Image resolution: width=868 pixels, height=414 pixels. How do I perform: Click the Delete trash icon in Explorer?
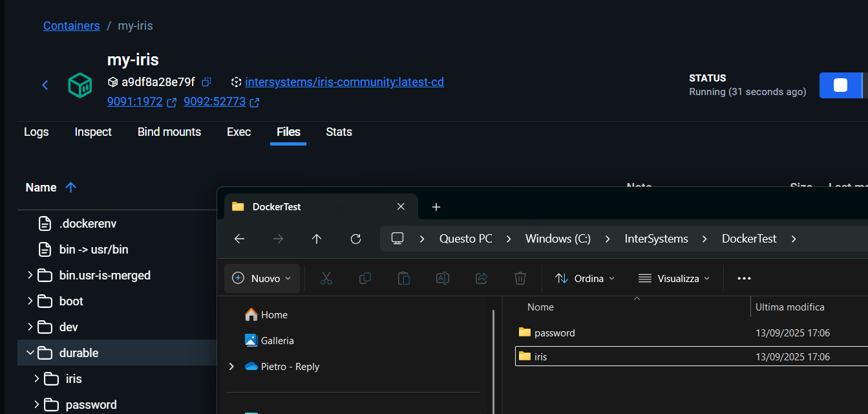point(520,278)
